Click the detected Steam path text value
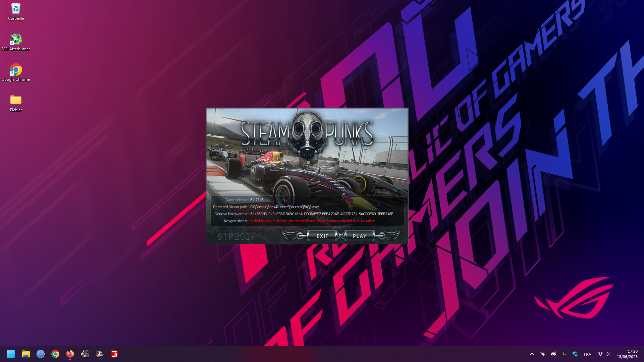Image resolution: width=644 pixels, height=362 pixels. 285,207
